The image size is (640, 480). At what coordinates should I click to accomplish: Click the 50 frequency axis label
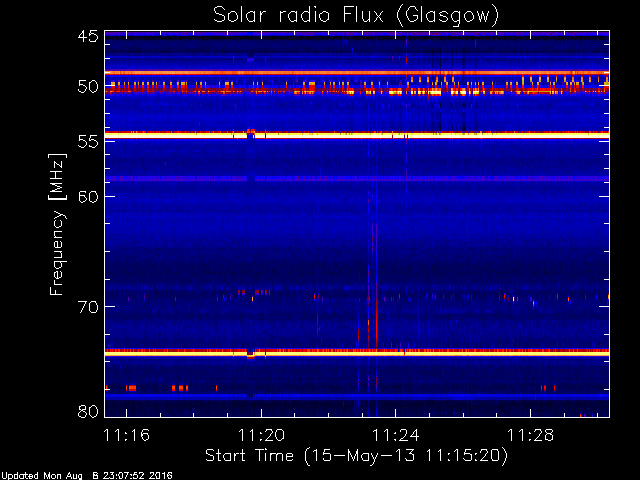(88, 87)
